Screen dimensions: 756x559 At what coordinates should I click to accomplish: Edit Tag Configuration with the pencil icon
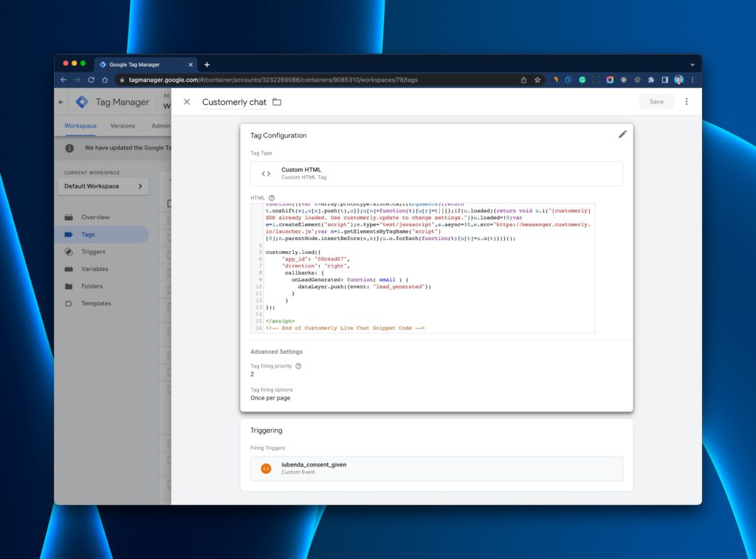coord(622,134)
